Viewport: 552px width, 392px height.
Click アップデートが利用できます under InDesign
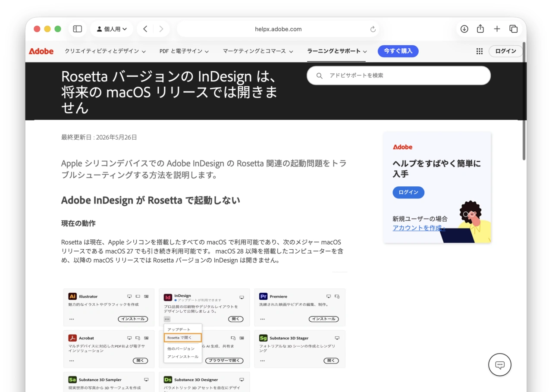pos(199,300)
